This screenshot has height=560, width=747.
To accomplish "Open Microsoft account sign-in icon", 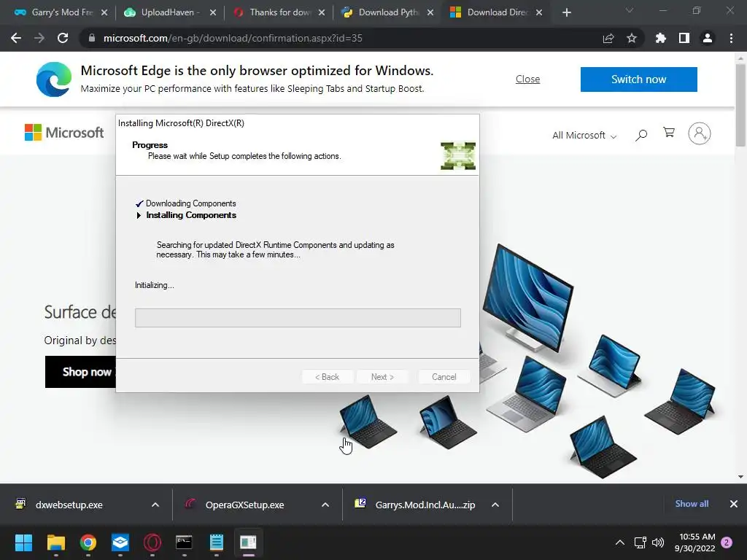I will [700, 133].
